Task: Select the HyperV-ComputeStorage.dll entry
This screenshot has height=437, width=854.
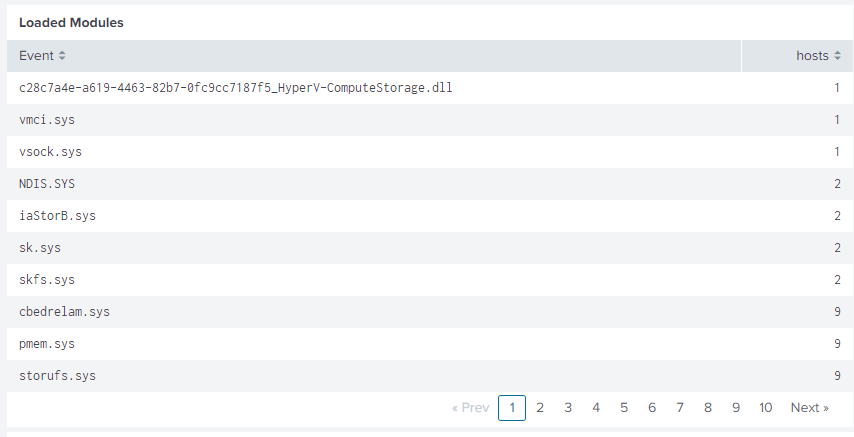Action: (236, 88)
